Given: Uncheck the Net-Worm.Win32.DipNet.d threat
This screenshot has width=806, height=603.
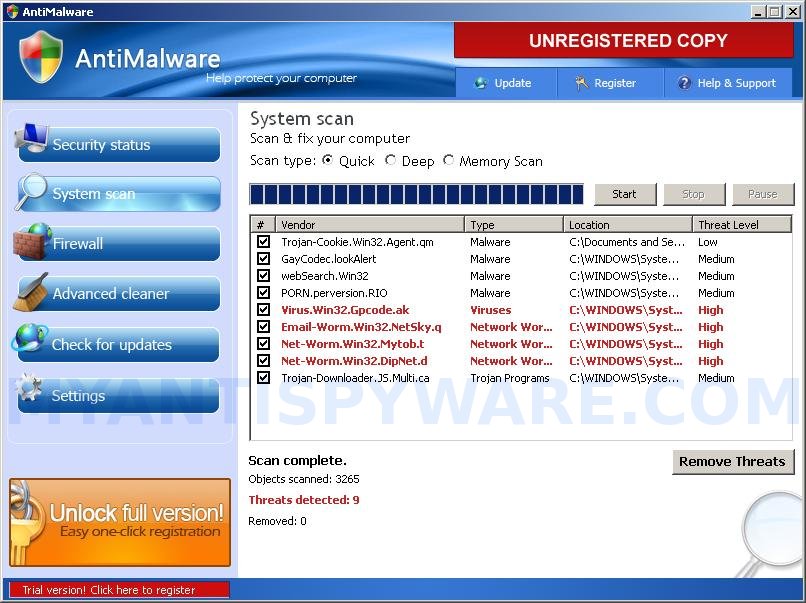Looking at the screenshot, I should point(264,360).
